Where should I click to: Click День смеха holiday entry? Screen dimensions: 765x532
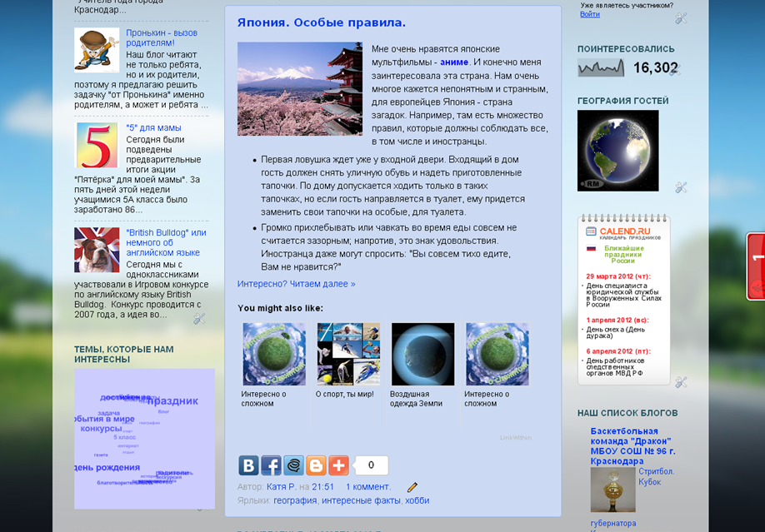tap(615, 332)
